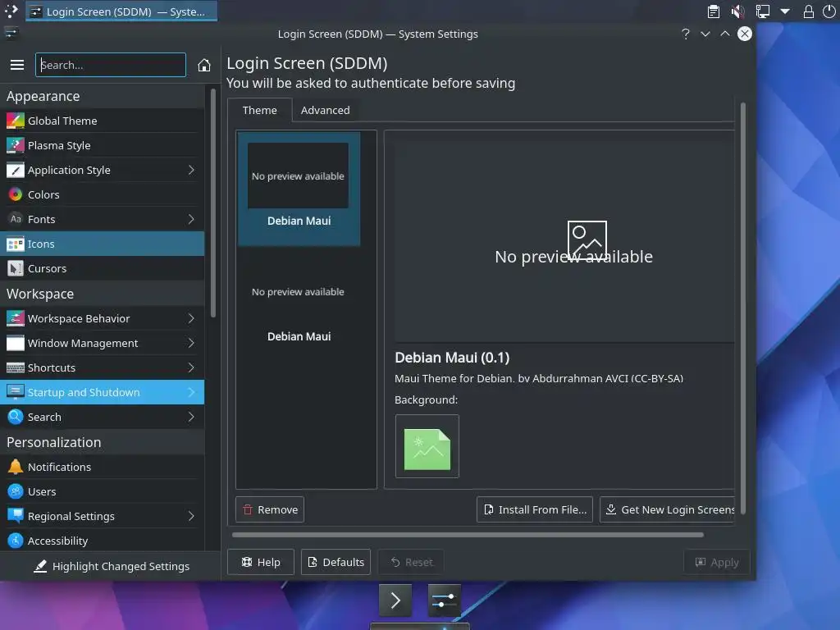This screenshot has width=840, height=630.
Task: Select the second Debian Maui theme thumbnail
Action: 299,304
